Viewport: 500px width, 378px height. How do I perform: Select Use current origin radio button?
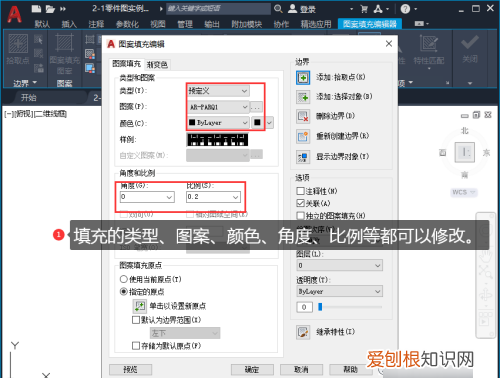(123, 279)
